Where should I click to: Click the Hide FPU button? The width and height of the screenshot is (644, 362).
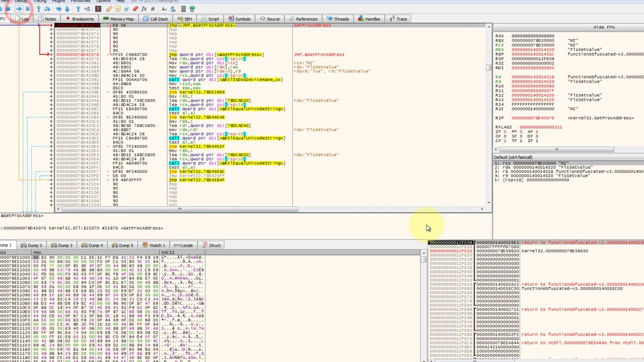click(x=604, y=27)
